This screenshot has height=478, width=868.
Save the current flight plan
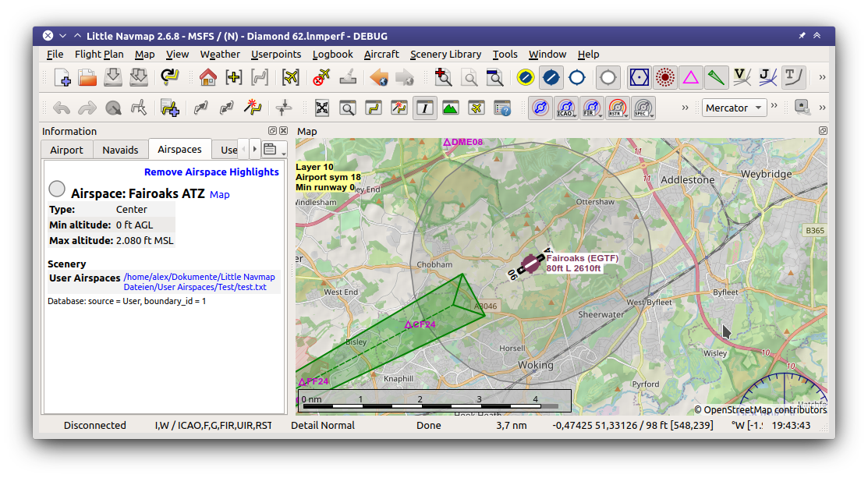(x=113, y=77)
